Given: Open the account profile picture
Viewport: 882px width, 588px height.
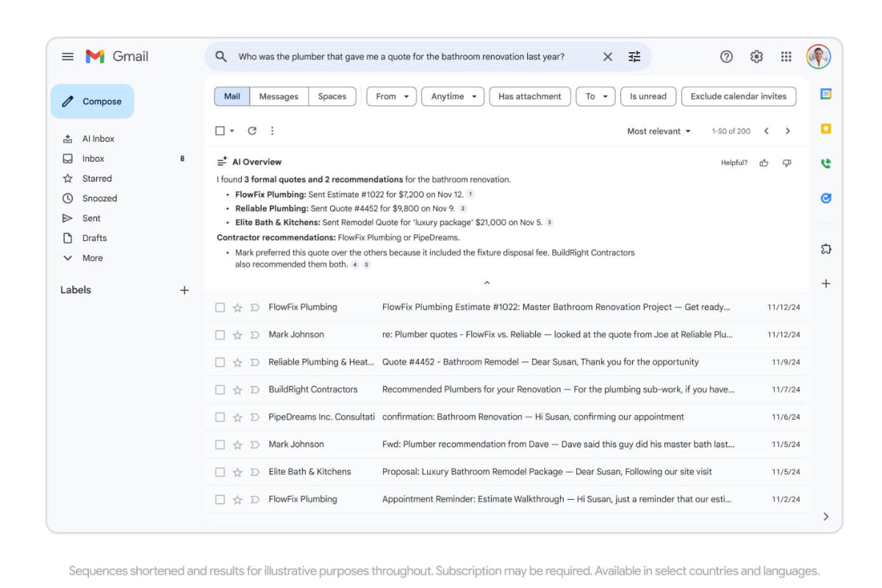Looking at the screenshot, I should tap(818, 57).
